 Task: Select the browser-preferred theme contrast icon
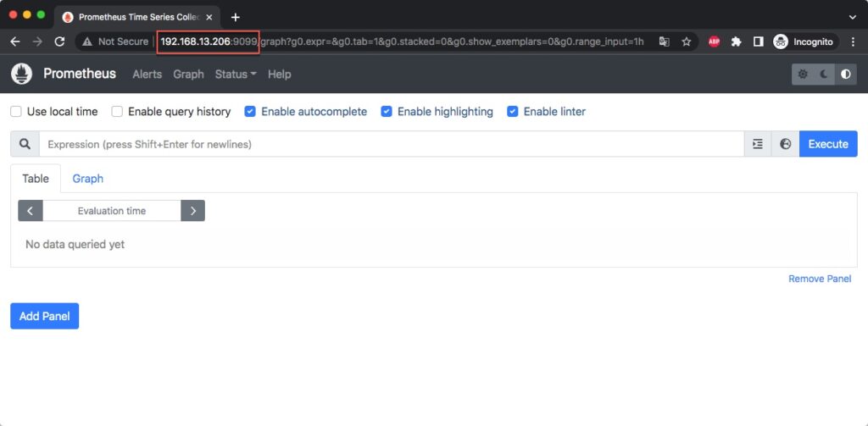click(x=846, y=75)
